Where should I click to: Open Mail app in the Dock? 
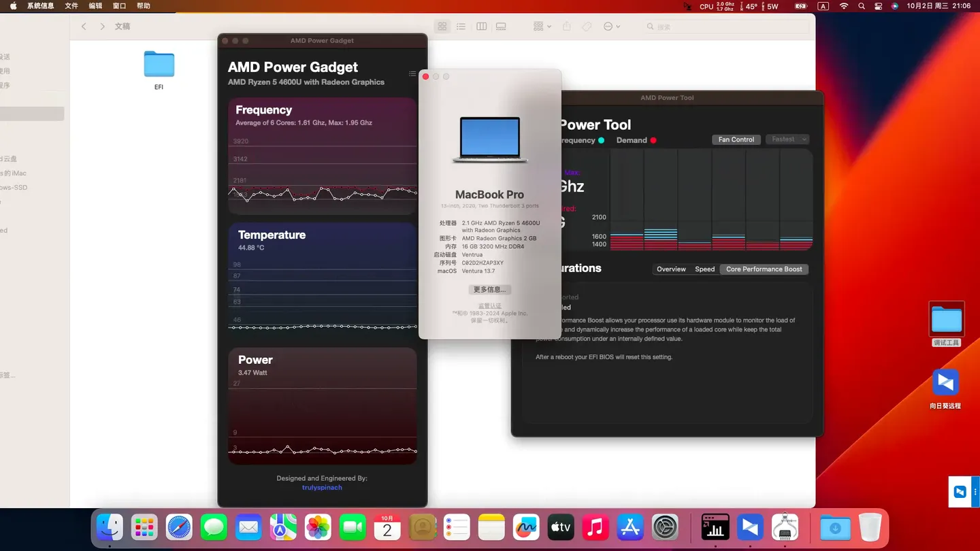point(248,527)
